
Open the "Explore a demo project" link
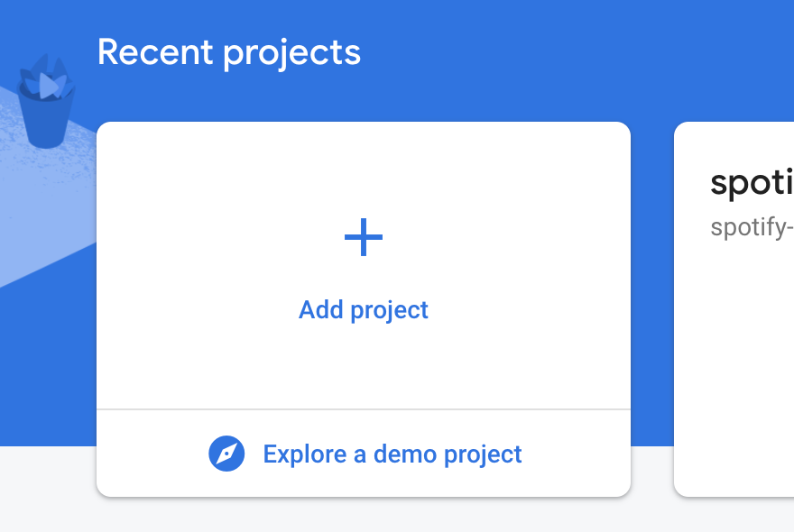tap(392, 454)
